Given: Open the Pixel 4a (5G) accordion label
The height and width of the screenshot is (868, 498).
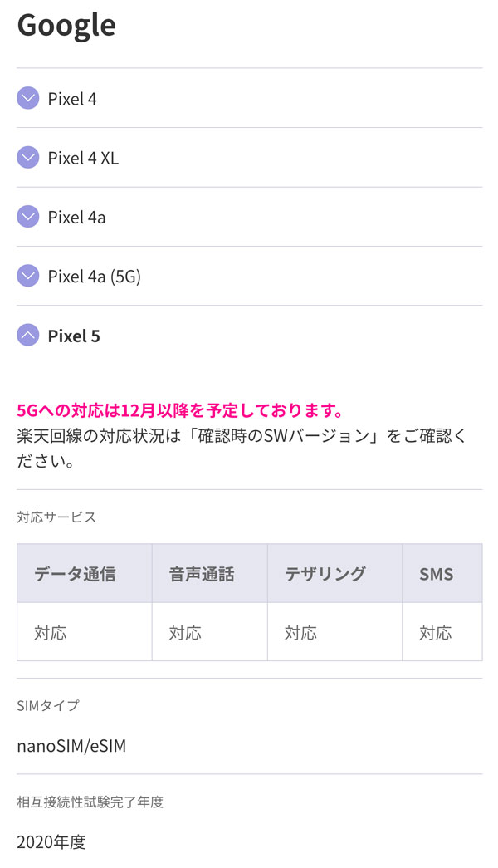Looking at the screenshot, I should point(94,277).
